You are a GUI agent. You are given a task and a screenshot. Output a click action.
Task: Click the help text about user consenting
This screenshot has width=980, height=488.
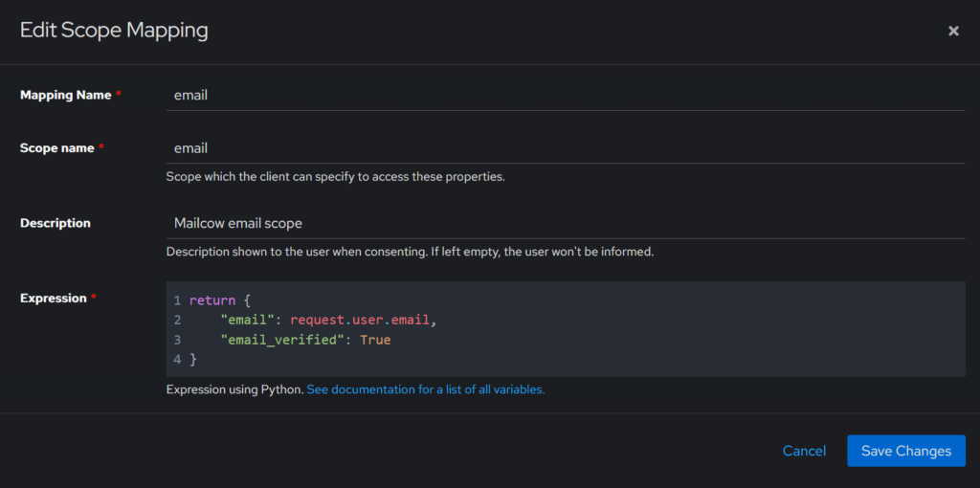point(410,253)
